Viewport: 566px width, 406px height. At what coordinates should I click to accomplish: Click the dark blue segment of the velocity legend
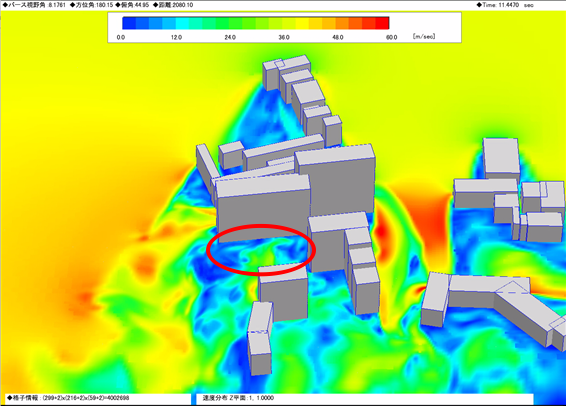[x=129, y=23]
